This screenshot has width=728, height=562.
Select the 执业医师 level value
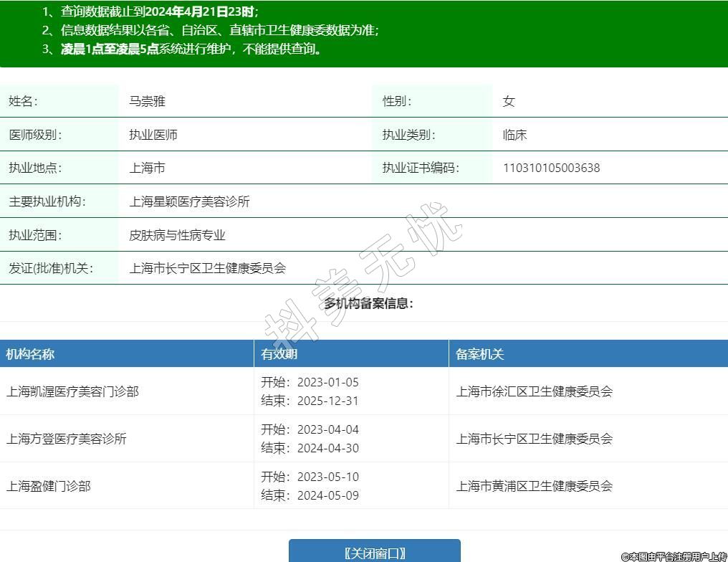(x=153, y=135)
